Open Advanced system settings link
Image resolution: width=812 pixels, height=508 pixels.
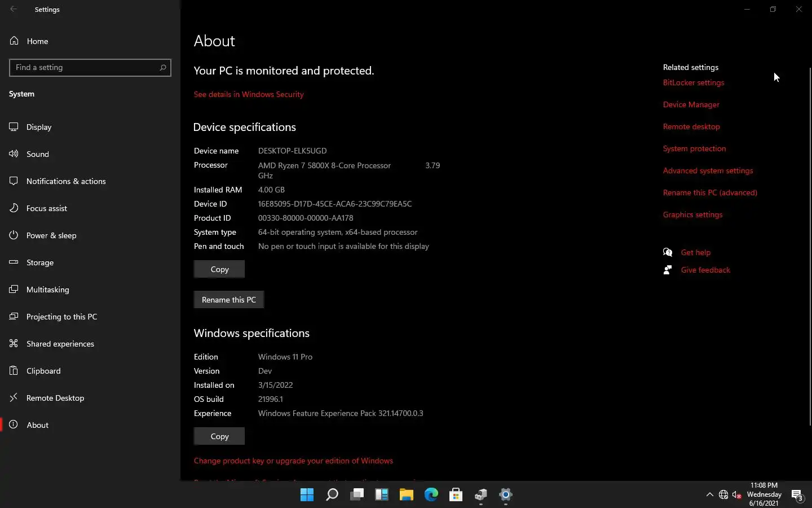tap(708, 170)
